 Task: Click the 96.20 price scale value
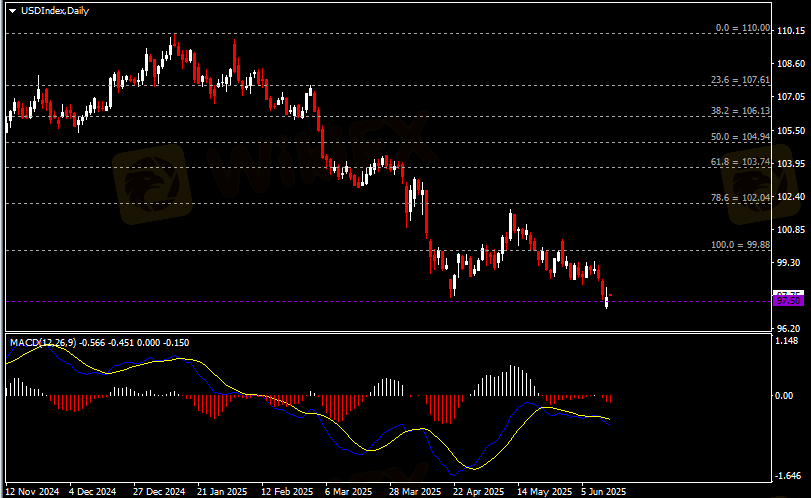coord(789,328)
